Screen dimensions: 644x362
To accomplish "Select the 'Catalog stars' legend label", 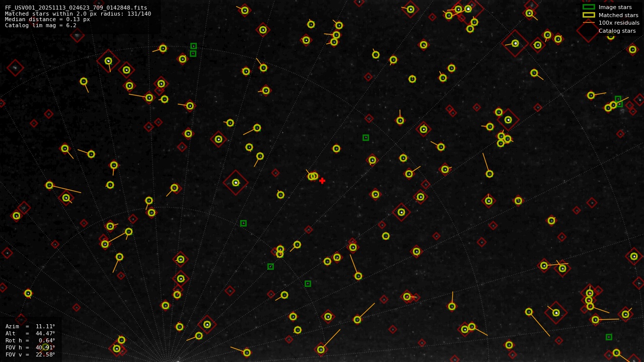I will click(x=617, y=31).
